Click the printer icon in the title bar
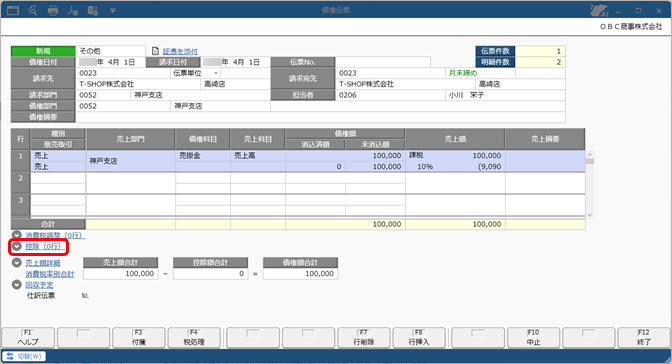Viewport: 672px width, 364px height. (x=53, y=10)
